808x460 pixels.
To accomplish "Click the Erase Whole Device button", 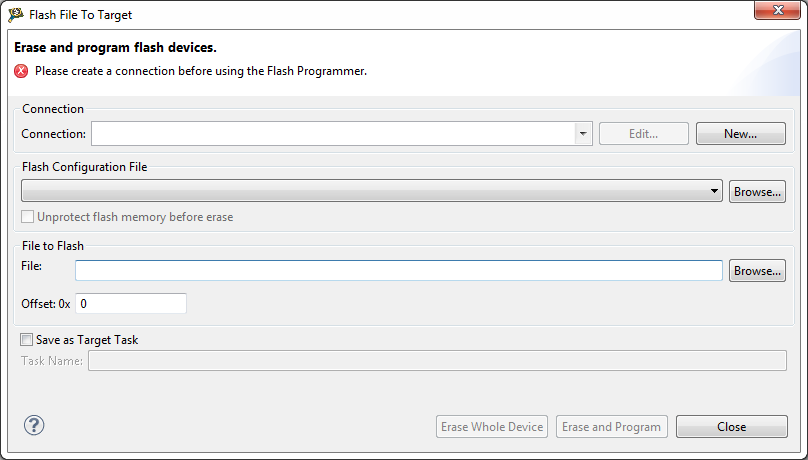I will 492,427.
